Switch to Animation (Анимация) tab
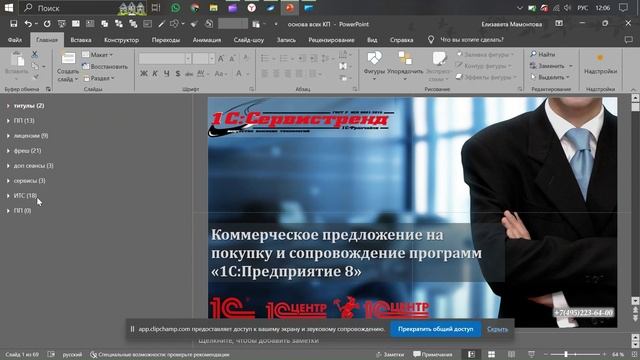Screen dimensions: 640x360 207,40
